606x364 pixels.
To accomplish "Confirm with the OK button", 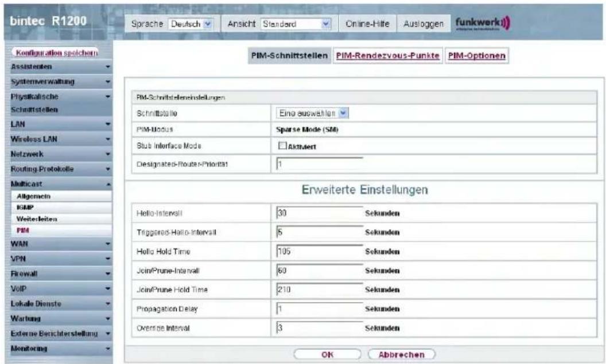I will click(x=327, y=354).
